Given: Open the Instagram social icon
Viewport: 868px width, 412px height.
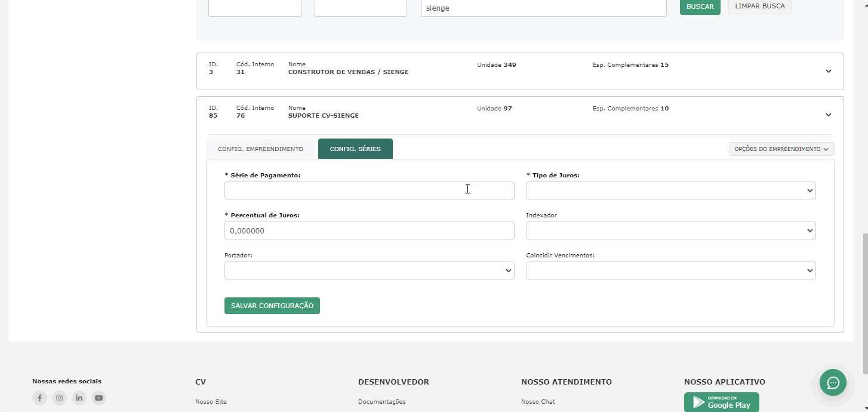Looking at the screenshot, I should click(x=59, y=398).
